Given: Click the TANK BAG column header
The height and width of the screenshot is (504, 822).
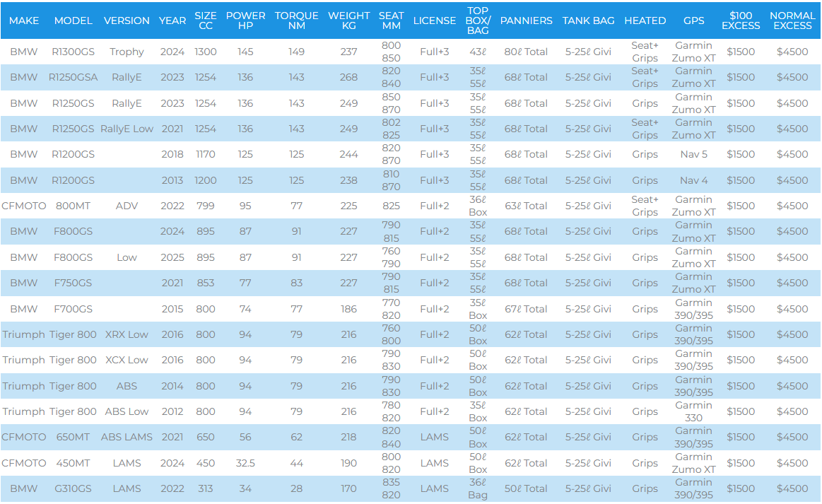Looking at the screenshot, I should (588, 20).
